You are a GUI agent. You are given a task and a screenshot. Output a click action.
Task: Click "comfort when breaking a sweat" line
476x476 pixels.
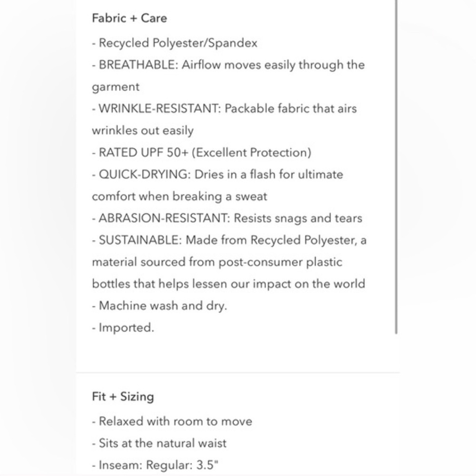click(179, 196)
